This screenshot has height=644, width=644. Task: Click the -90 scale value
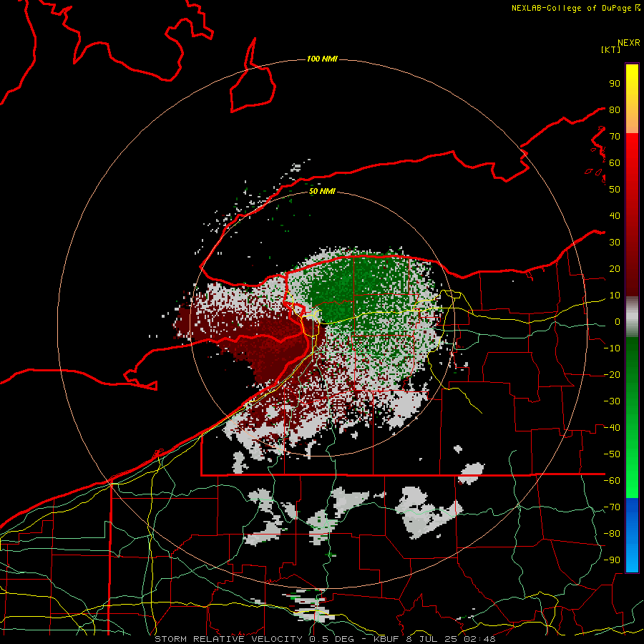point(612,560)
